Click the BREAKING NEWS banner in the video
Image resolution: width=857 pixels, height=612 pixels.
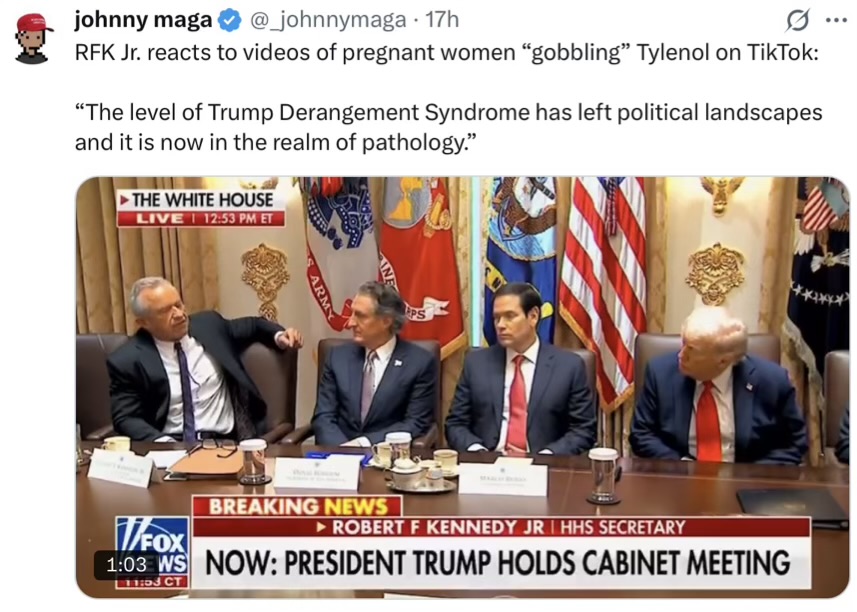click(298, 506)
